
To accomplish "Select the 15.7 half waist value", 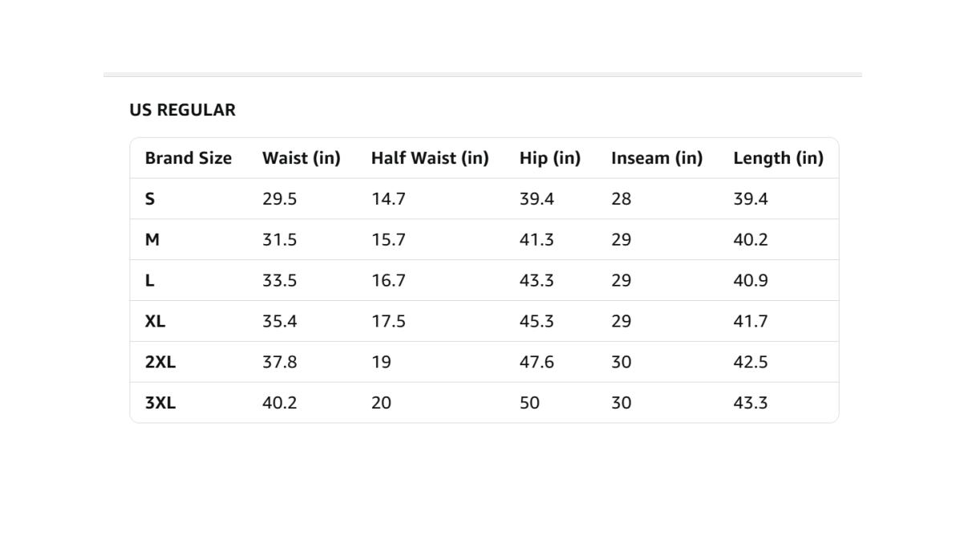I will (388, 240).
